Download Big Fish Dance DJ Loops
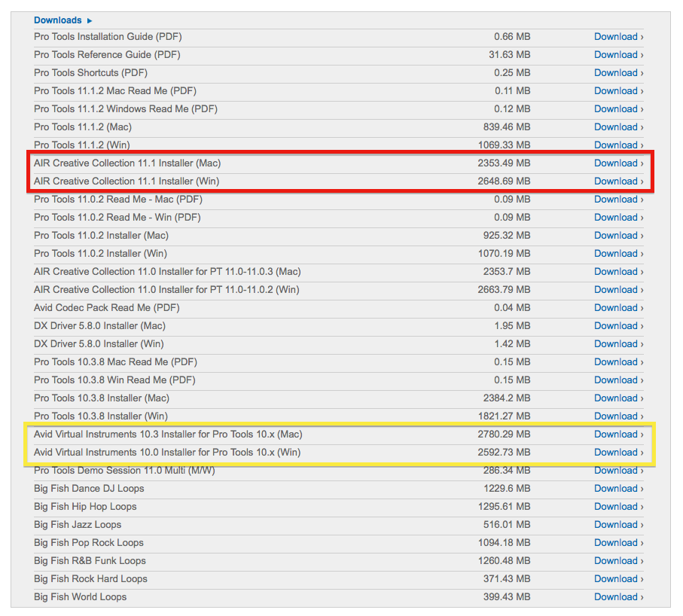The height and width of the screenshot is (616, 683). 618,489
